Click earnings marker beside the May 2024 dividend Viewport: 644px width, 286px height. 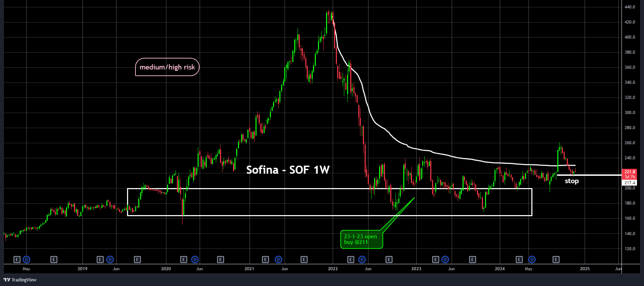click(x=519, y=260)
